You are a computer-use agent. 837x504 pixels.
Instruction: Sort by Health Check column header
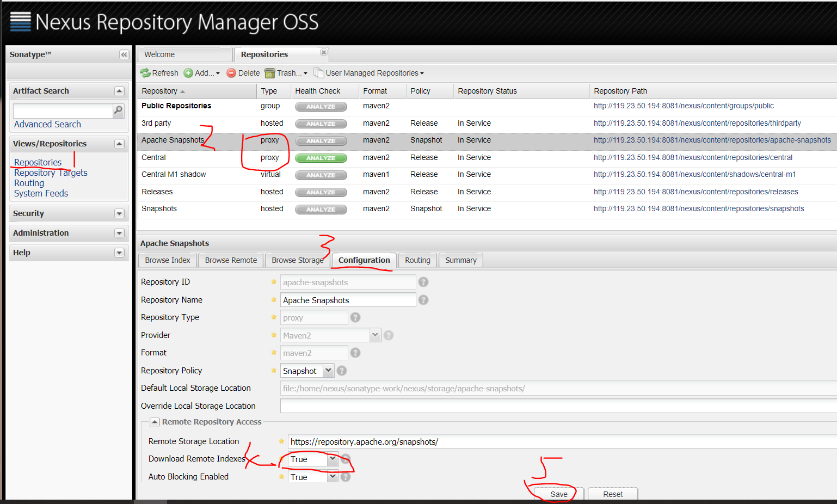(x=324, y=91)
